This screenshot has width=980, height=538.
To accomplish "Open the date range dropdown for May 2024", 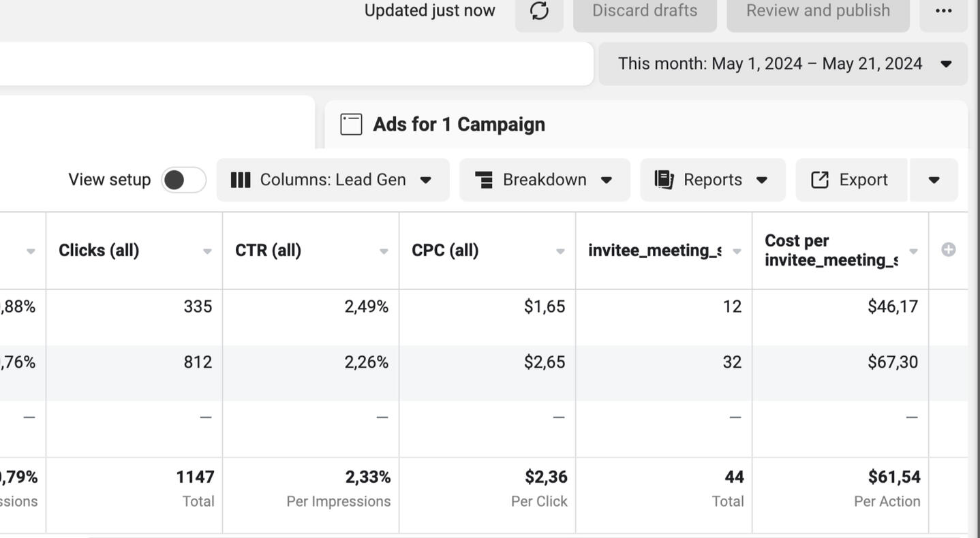I will click(782, 64).
